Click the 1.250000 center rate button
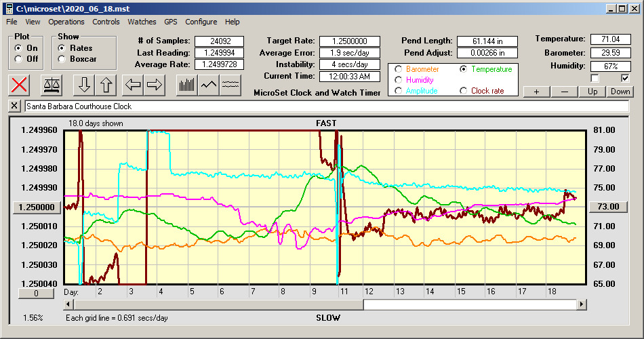The width and height of the screenshot is (644, 339). [37, 207]
